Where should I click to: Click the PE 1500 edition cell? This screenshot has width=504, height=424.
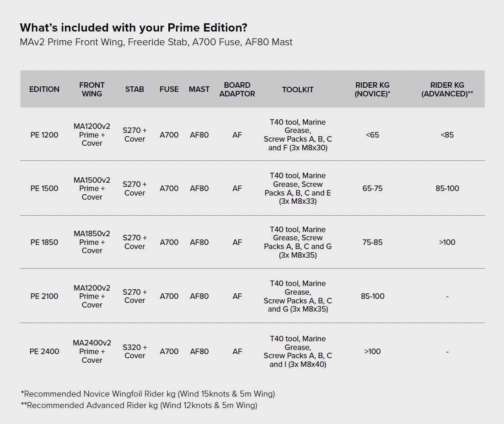pos(44,188)
